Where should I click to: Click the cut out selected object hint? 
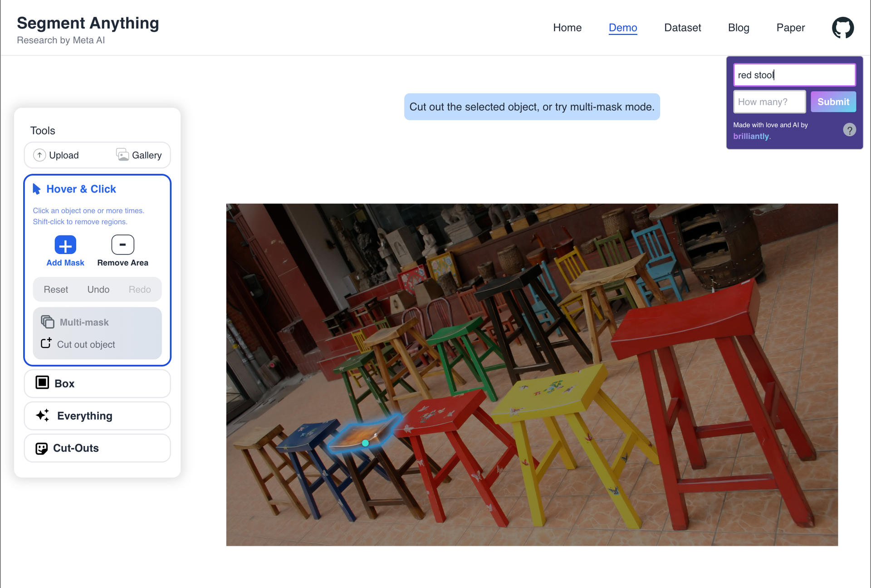tap(532, 107)
